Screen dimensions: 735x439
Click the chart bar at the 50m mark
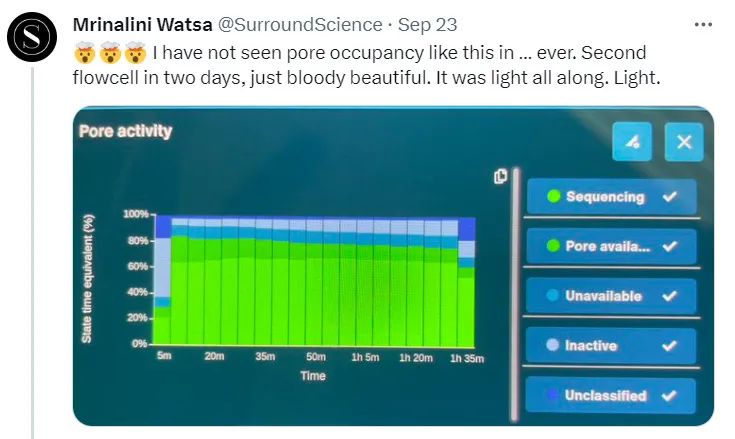click(x=314, y=290)
